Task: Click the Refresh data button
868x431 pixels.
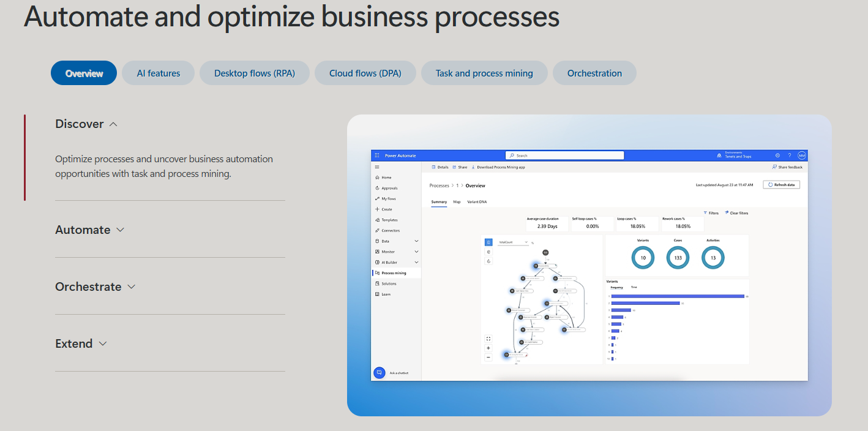Action: click(x=782, y=184)
